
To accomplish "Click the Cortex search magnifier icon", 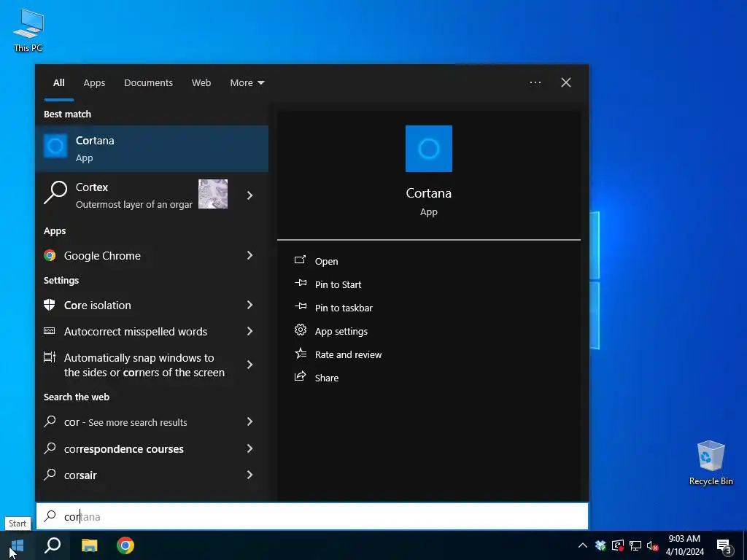I will (55, 192).
